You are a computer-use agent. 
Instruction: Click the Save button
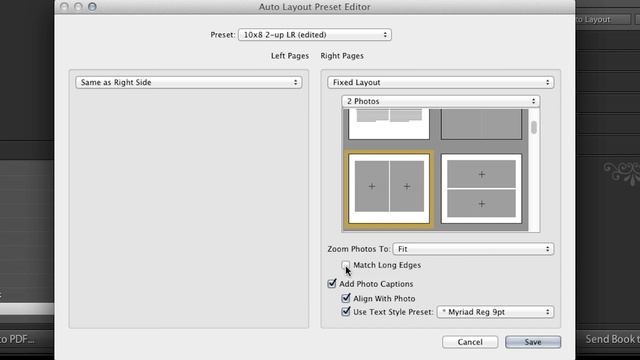[533, 342]
